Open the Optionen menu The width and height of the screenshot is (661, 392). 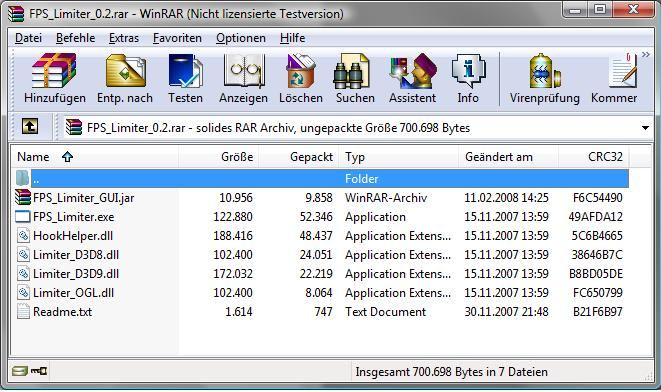(241, 38)
